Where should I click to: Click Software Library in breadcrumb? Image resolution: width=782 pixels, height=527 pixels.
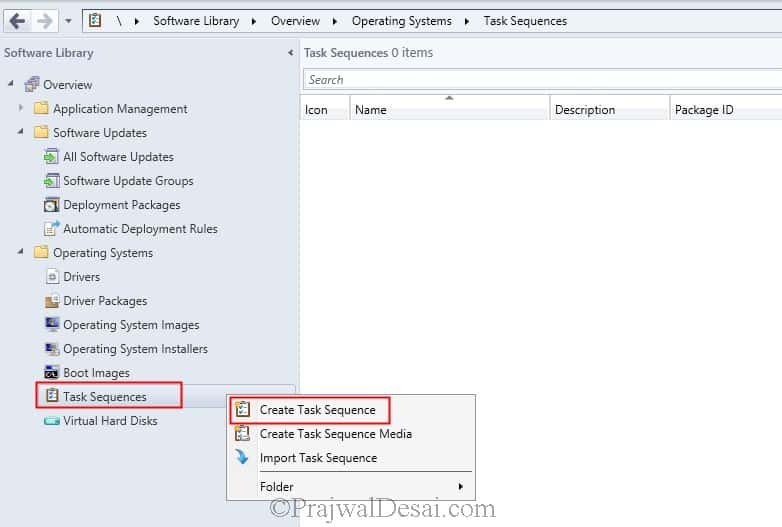pyautogui.click(x=196, y=21)
